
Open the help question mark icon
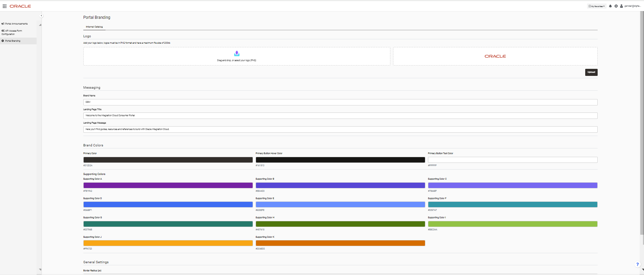pos(637,264)
